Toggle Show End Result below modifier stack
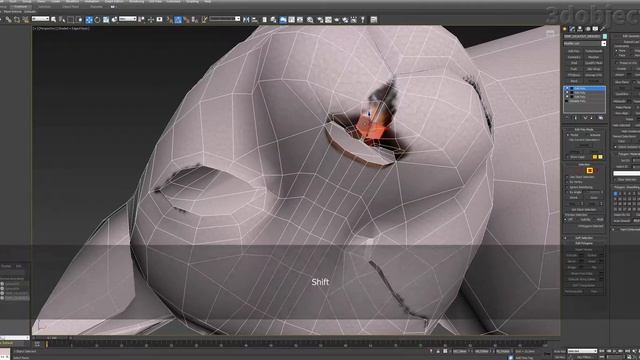Viewport: 640px width, 360px height. pyautogui.click(x=576, y=118)
